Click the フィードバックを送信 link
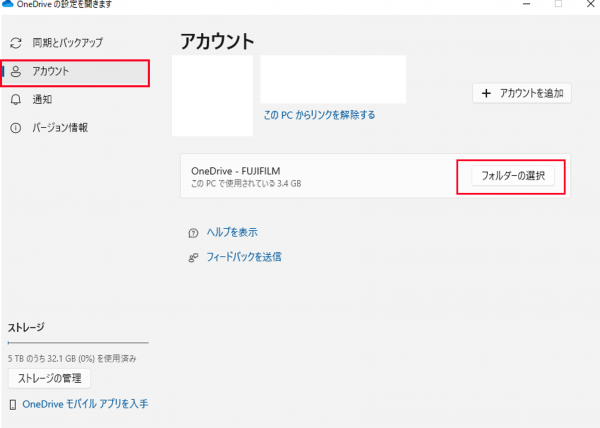 [243, 257]
